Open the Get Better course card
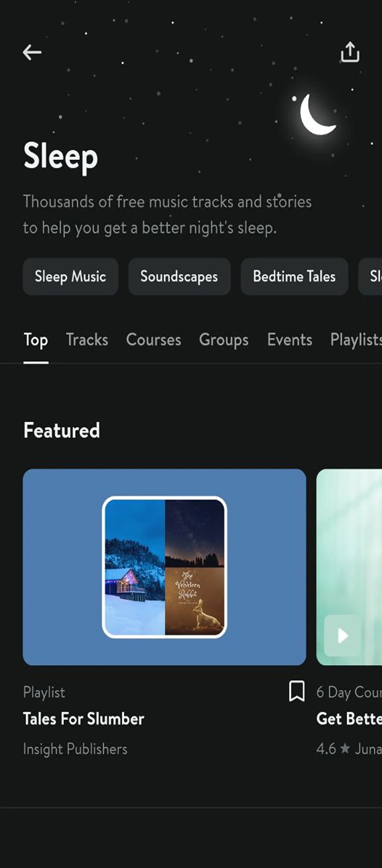Screen dimensions: 382x868 tap(349, 719)
